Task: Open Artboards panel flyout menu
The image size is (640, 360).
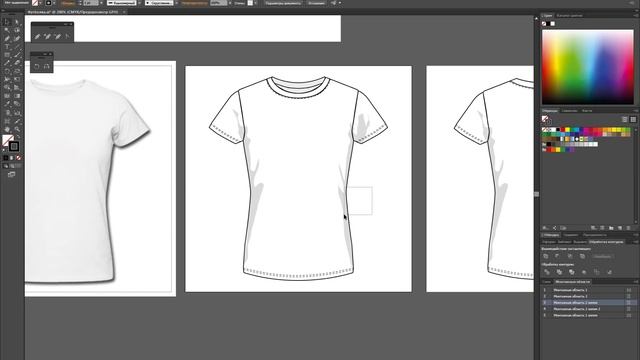Action: point(636,282)
